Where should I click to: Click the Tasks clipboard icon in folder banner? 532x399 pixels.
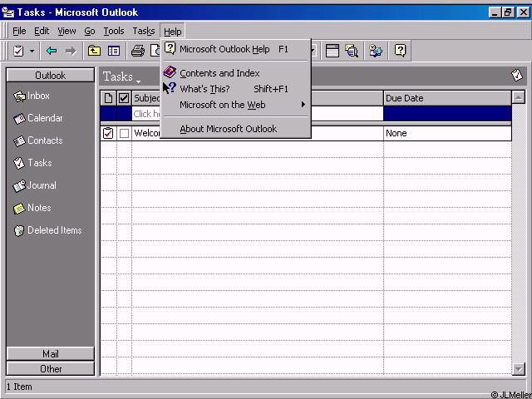pyautogui.click(x=517, y=76)
